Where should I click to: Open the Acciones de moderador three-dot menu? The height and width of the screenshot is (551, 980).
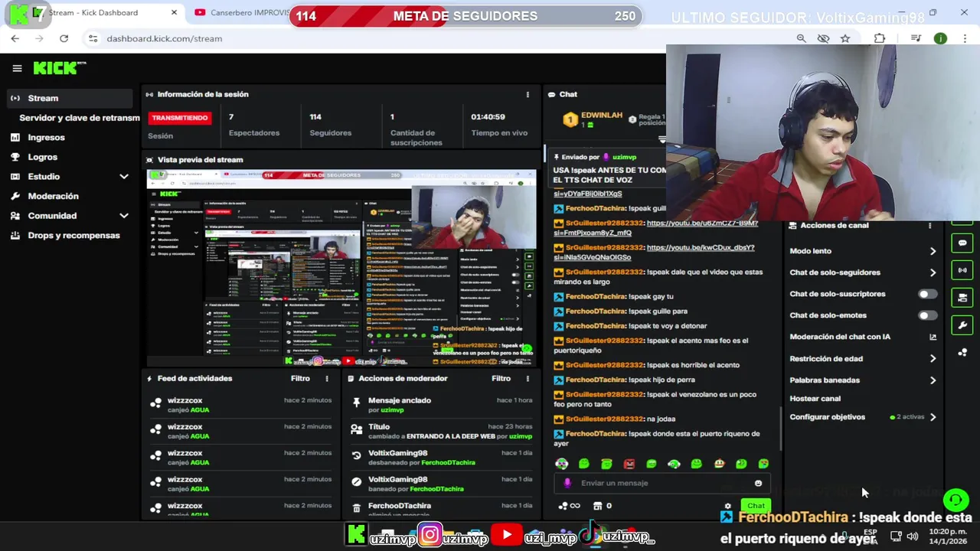click(528, 378)
